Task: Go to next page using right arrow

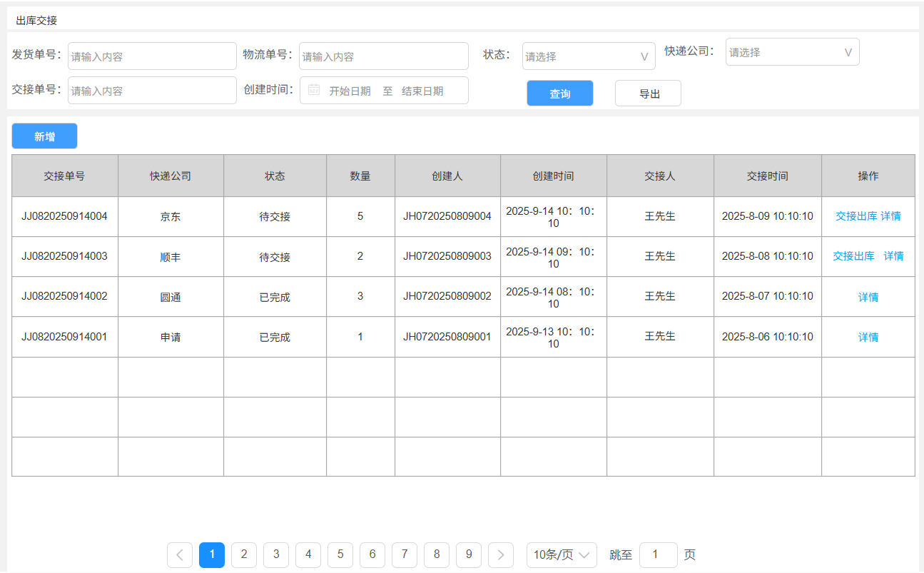Action: pyautogui.click(x=501, y=555)
